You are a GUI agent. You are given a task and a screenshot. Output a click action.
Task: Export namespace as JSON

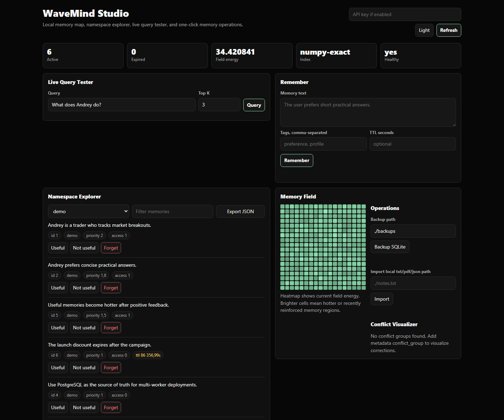240,211
